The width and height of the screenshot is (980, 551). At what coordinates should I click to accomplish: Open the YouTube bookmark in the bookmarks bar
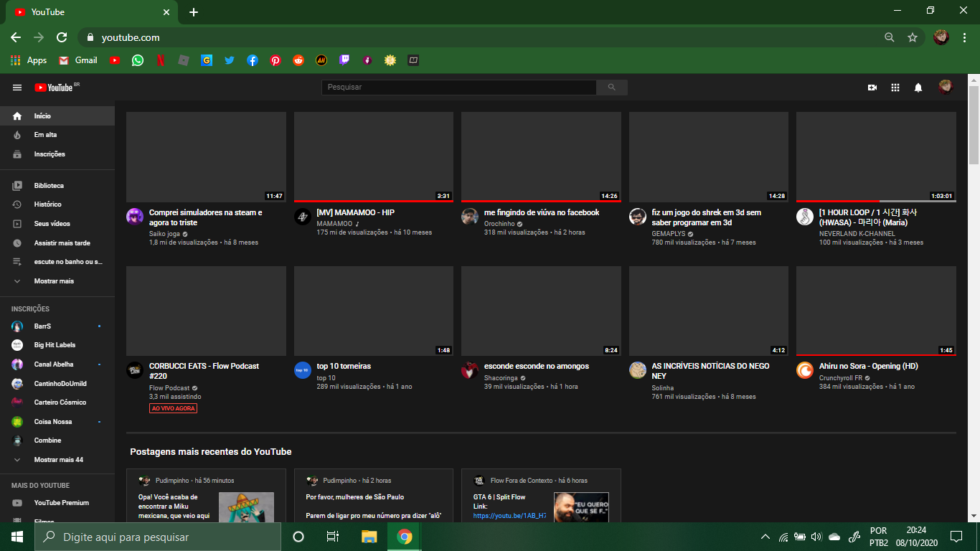pyautogui.click(x=115, y=60)
